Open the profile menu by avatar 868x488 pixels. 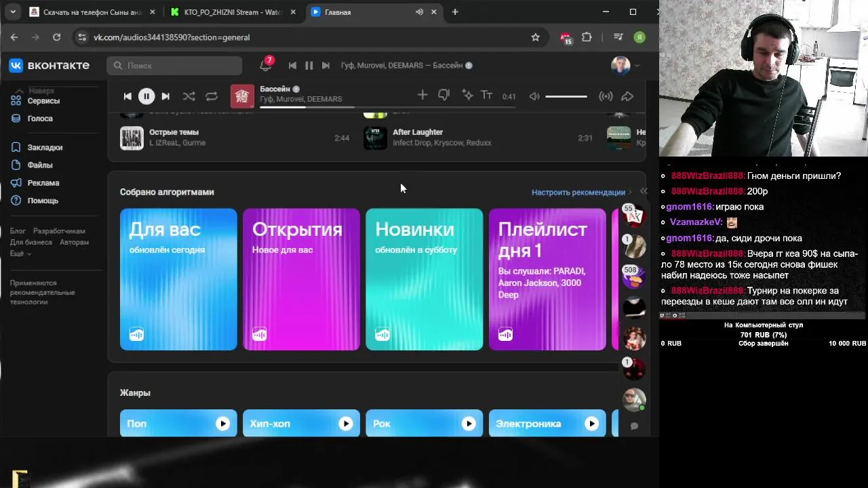pyautogui.click(x=625, y=65)
